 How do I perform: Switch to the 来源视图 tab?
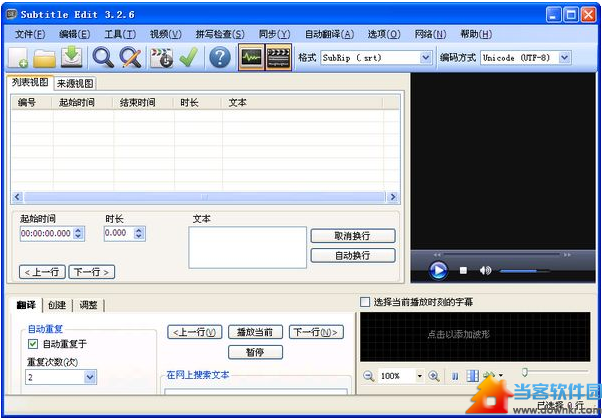pyautogui.click(x=75, y=84)
